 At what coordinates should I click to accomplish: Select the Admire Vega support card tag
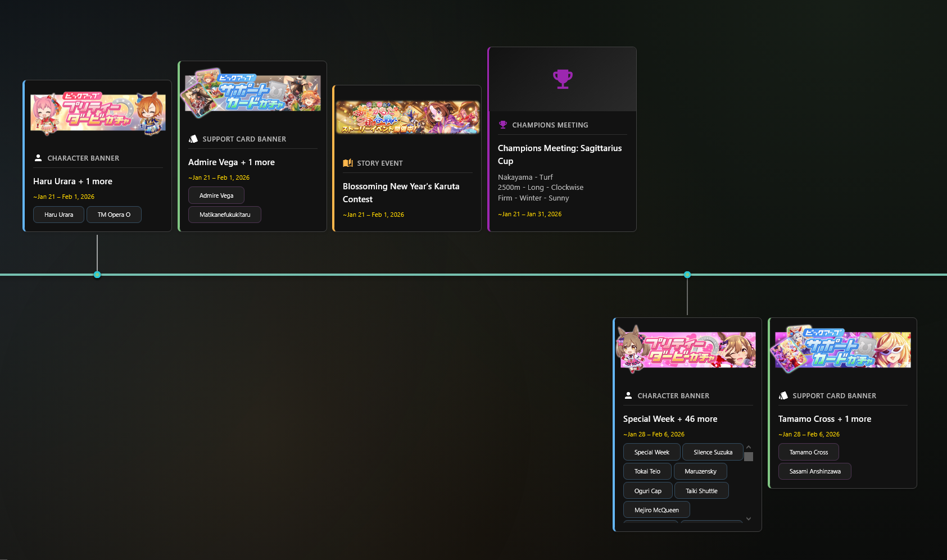(x=216, y=195)
